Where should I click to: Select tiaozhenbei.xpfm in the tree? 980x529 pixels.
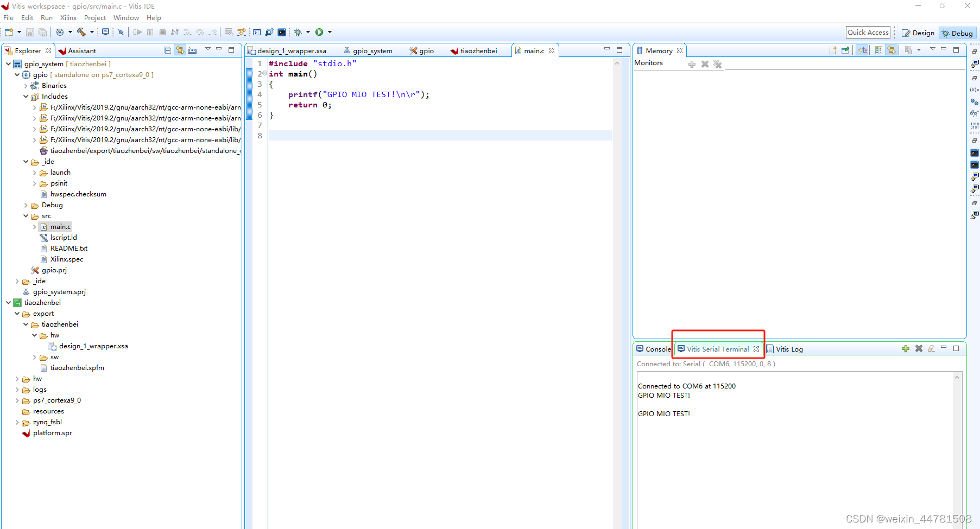coord(77,367)
